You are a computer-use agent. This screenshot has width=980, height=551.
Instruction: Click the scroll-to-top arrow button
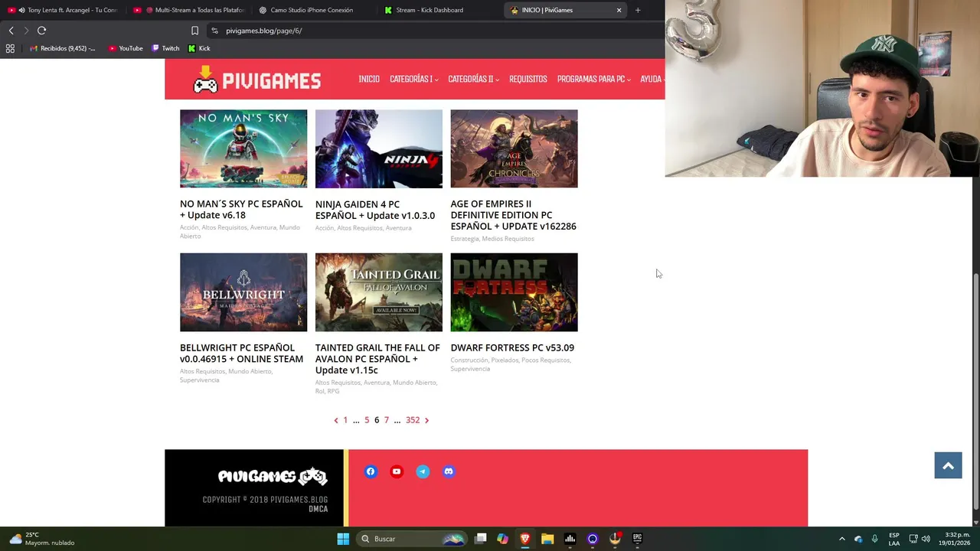pyautogui.click(x=948, y=465)
